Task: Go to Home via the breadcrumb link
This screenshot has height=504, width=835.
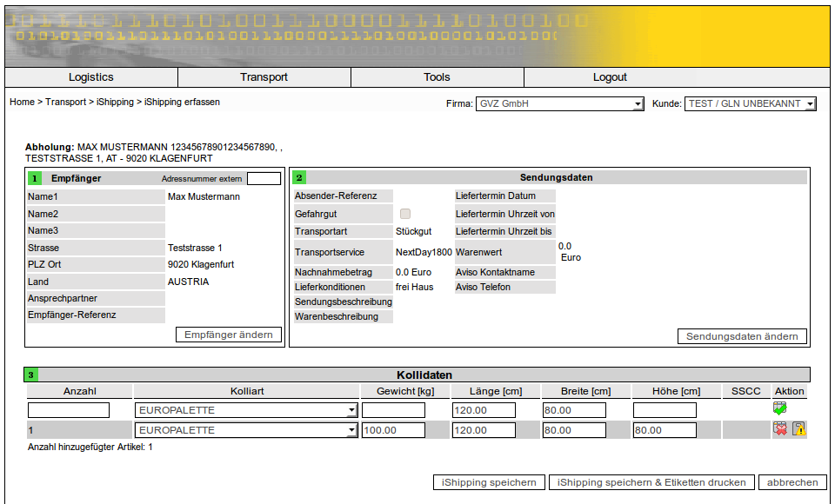Action: coord(22,103)
